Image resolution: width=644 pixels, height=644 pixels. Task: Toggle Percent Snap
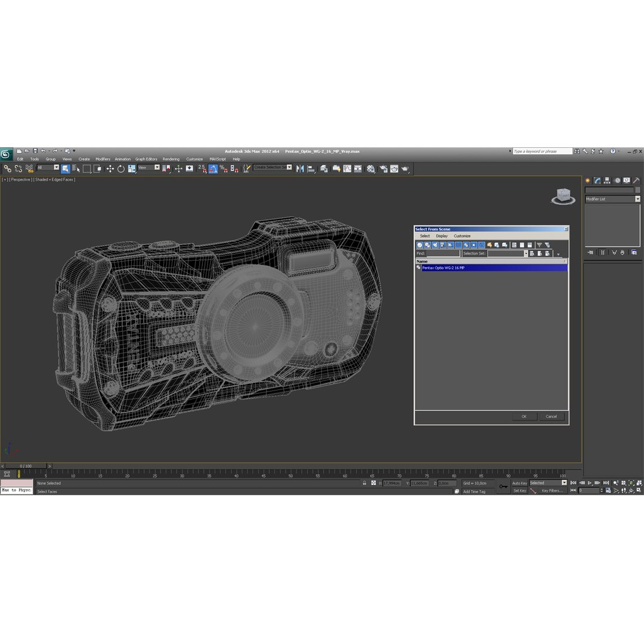pos(224,168)
